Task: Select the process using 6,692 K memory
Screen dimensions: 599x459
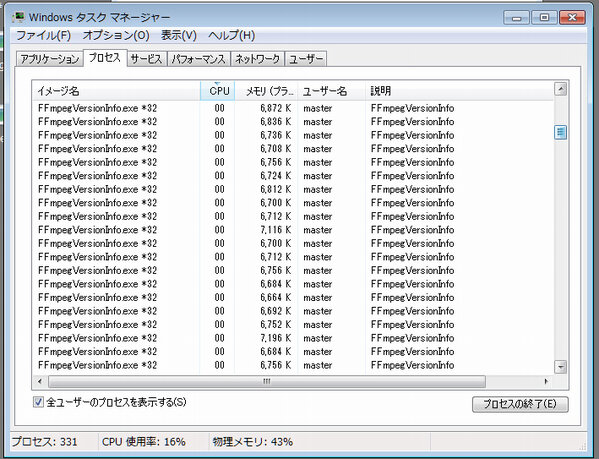Action: coord(293,311)
